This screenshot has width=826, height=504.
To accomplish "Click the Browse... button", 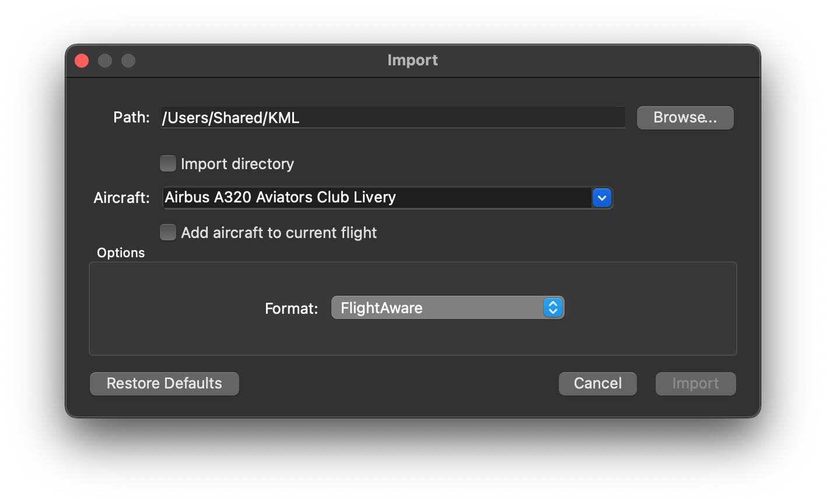I will 685,117.
